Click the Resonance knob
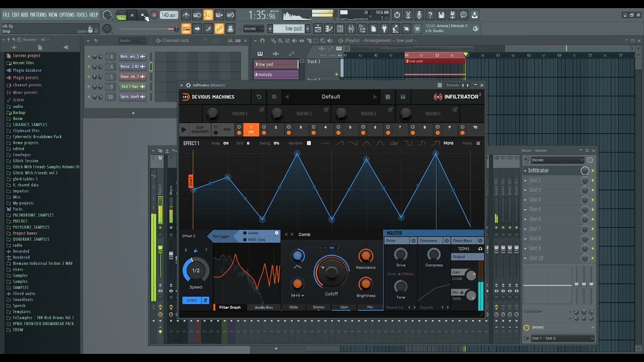Image resolution: width=644 pixels, height=362 pixels. click(x=366, y=256)
